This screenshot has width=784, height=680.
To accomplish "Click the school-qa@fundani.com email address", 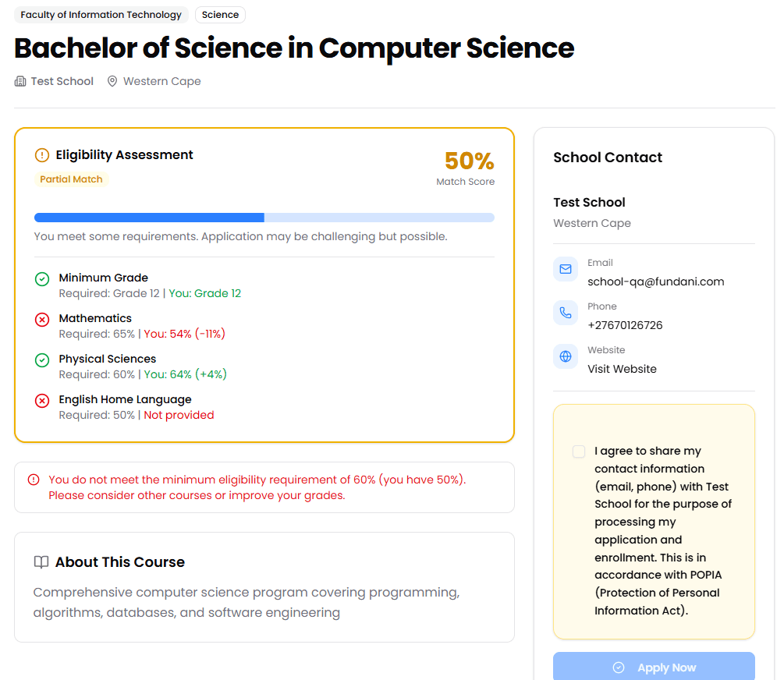I will 655,282.
